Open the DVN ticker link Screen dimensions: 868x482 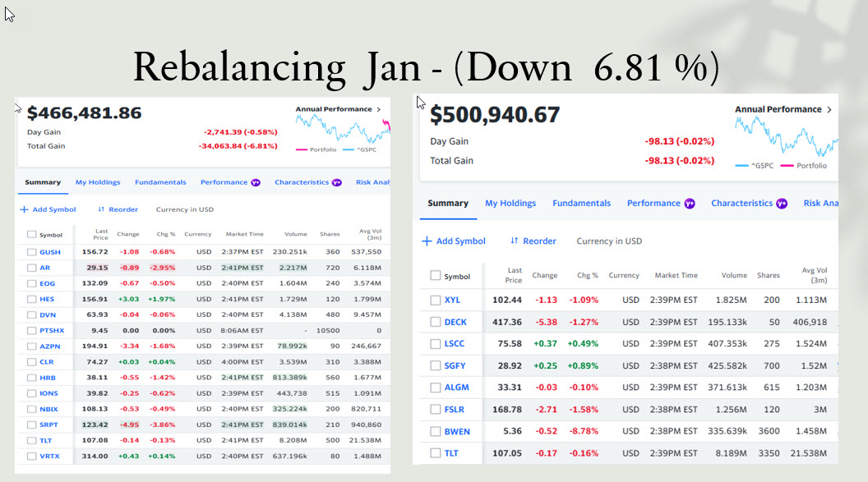pyautogui.click(x=48, y=315)
